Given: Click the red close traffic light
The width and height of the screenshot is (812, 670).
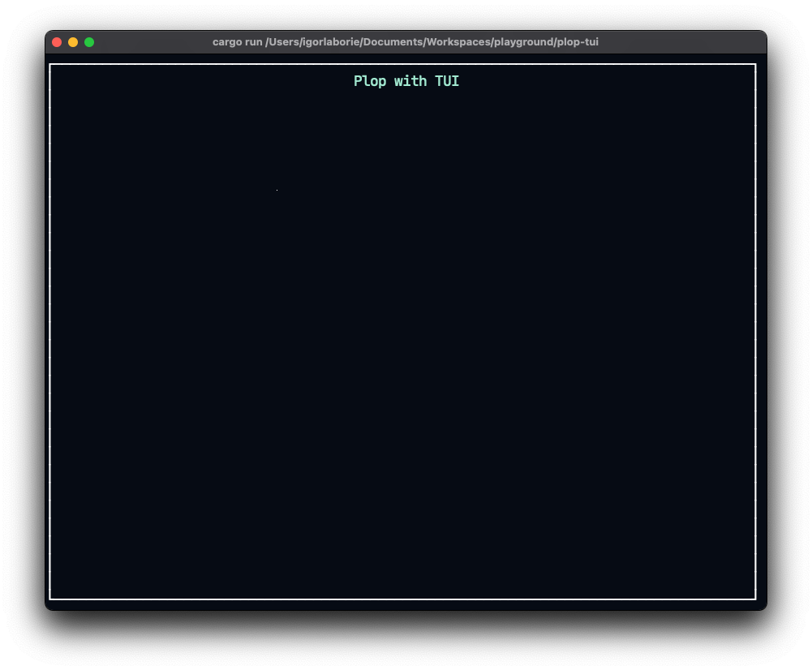Looking at the screenshot, I should [57, 41].
